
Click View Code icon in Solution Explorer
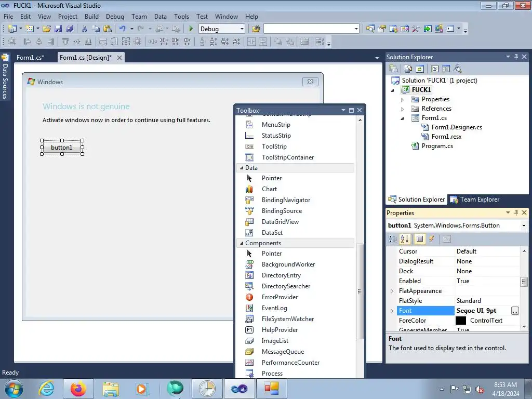click(435, 69)
